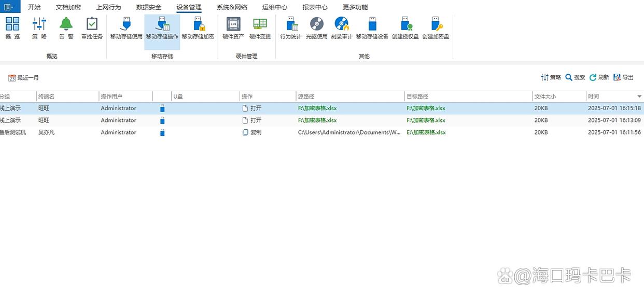Image resolution: width=644 pixels, height=298 pixels.
Task: Click the 时间 column sort arrow
Action: (639, 97)
